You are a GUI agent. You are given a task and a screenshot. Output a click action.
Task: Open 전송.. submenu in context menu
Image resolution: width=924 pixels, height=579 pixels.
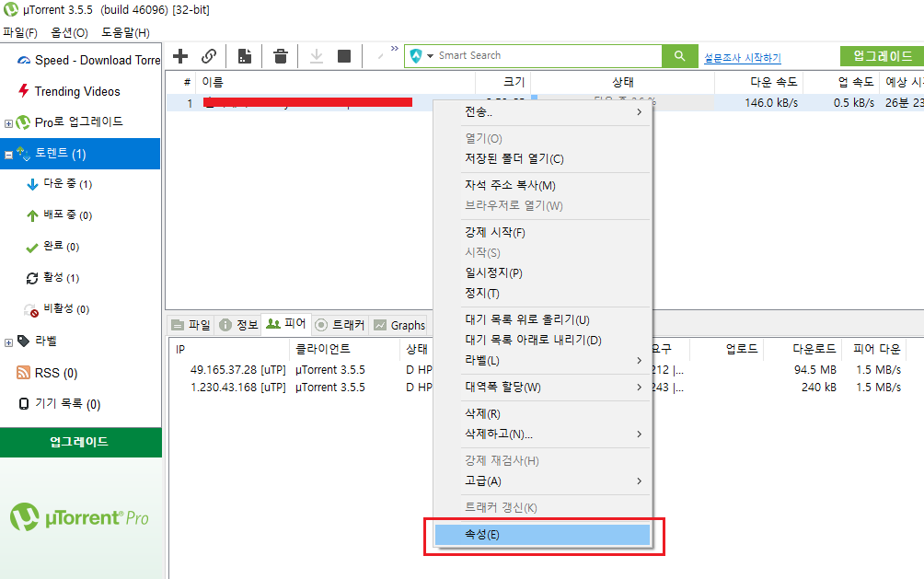pos(543,112)
